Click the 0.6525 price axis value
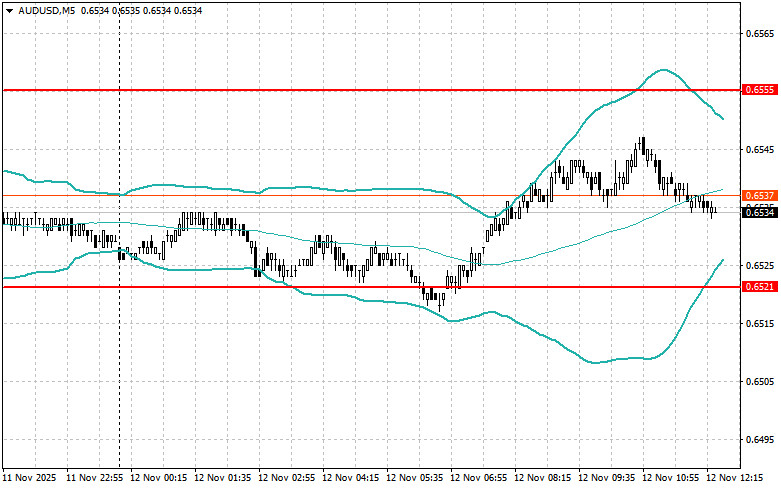Screen dimensions: 781x489 pos(760,265)
